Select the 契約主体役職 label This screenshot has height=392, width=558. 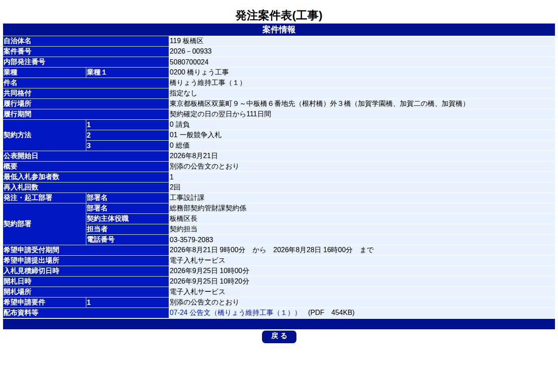pyautogui.click(x=108, y=219)
